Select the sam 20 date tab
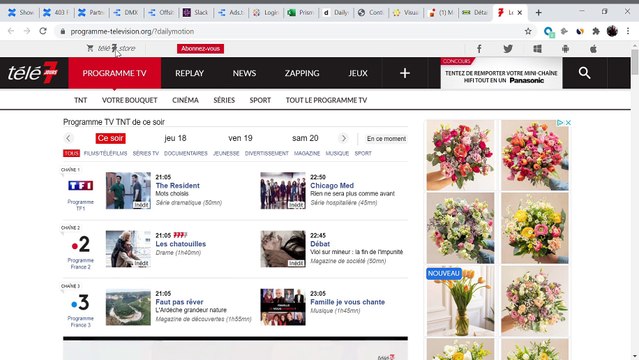 point(305,138)
